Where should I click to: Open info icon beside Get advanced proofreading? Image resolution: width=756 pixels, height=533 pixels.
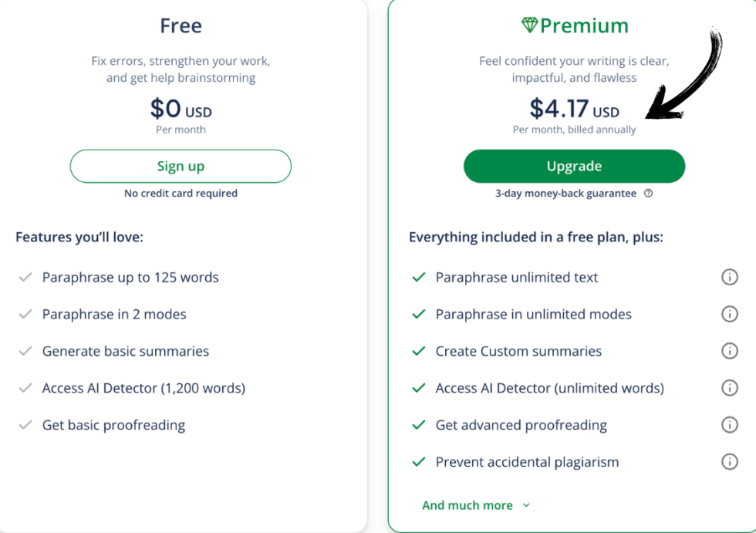tap(729, 424)
